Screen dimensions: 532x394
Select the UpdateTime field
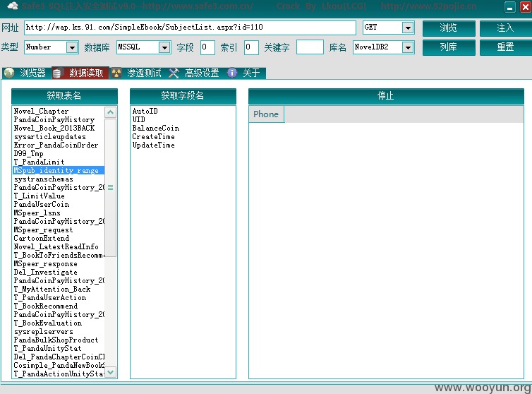(x=153, y=145)
